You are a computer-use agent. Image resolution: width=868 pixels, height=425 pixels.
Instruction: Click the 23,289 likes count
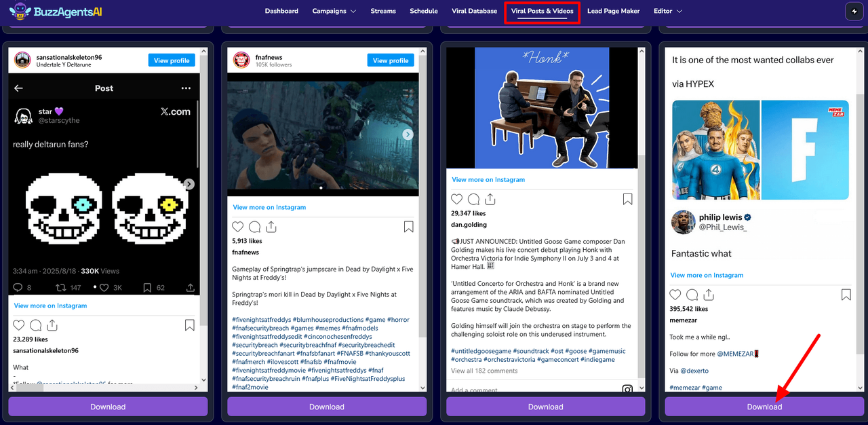click(x=31, y=339)
